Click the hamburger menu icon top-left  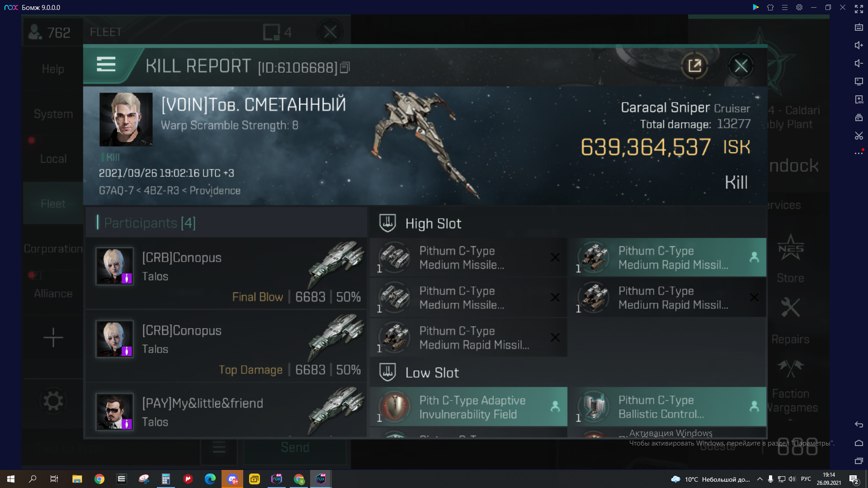coord(106,65)
